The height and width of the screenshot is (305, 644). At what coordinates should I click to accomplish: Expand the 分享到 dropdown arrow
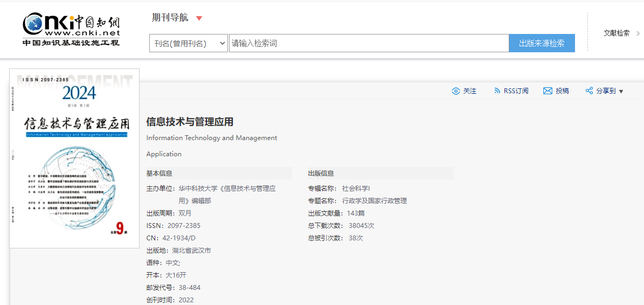pyautogui.click(x=621, y=92)
